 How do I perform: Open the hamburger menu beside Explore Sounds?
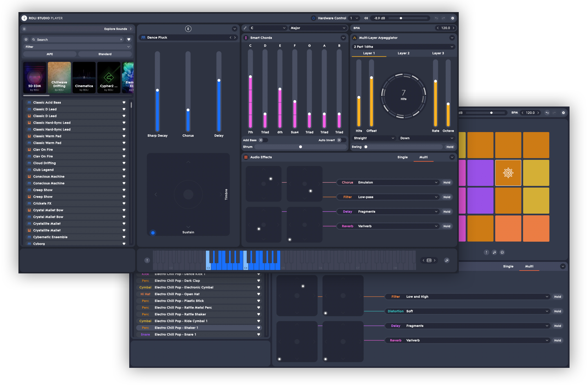click(24, 29)
